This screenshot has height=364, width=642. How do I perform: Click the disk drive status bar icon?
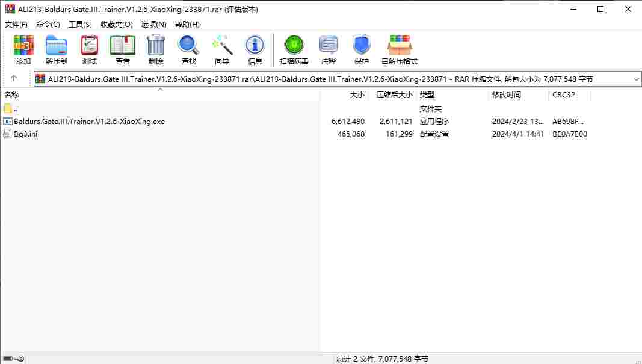(8, 359)
